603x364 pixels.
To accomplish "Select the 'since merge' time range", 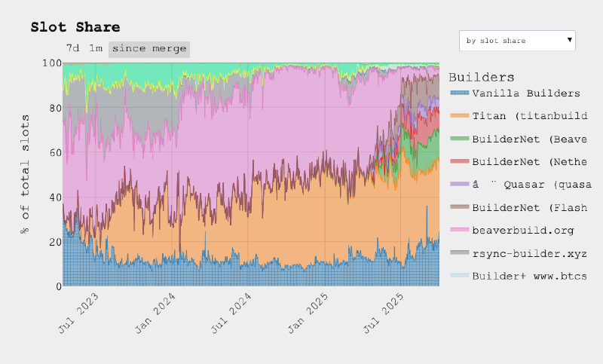I will click(148, 49).
